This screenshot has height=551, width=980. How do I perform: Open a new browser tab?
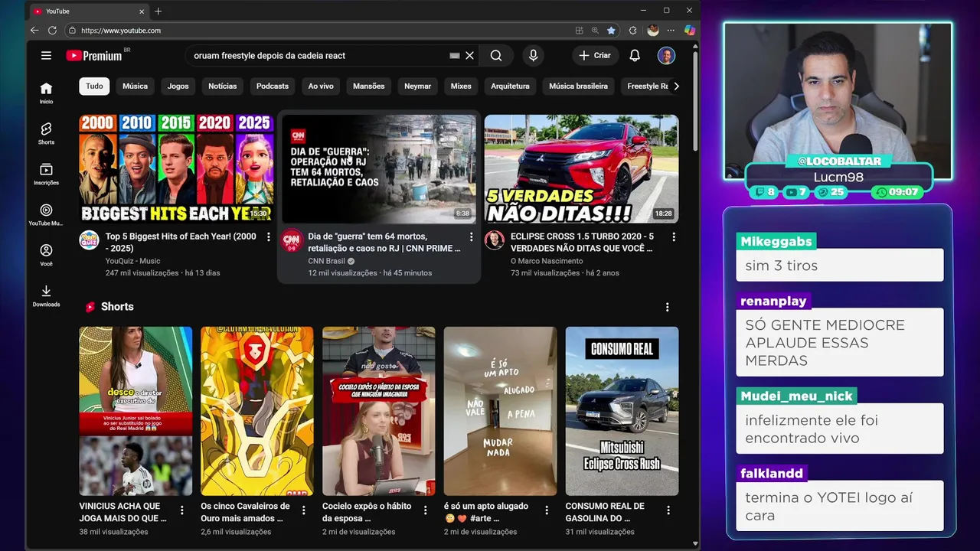[158, 11]
